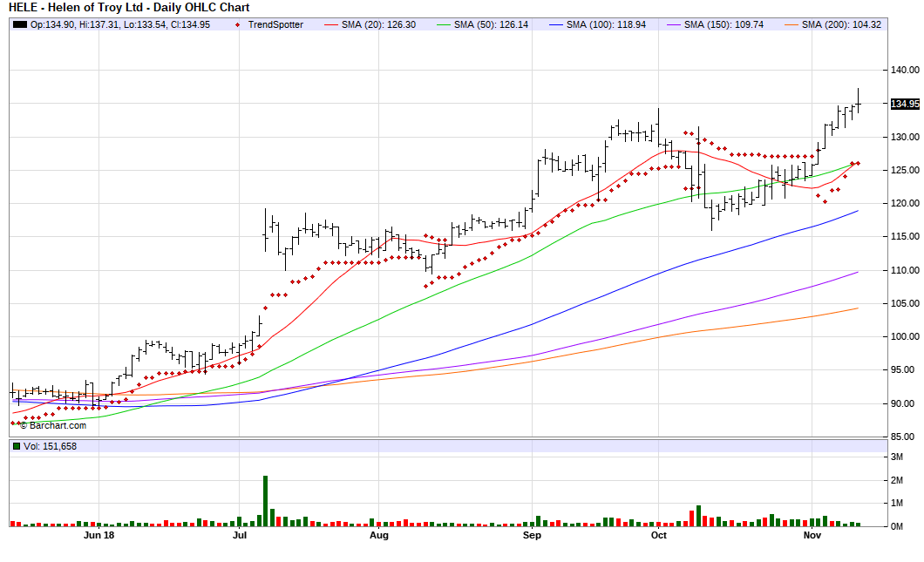Click the Vol: 151,658 legend label
924x562 pixels.
[50, 446]
